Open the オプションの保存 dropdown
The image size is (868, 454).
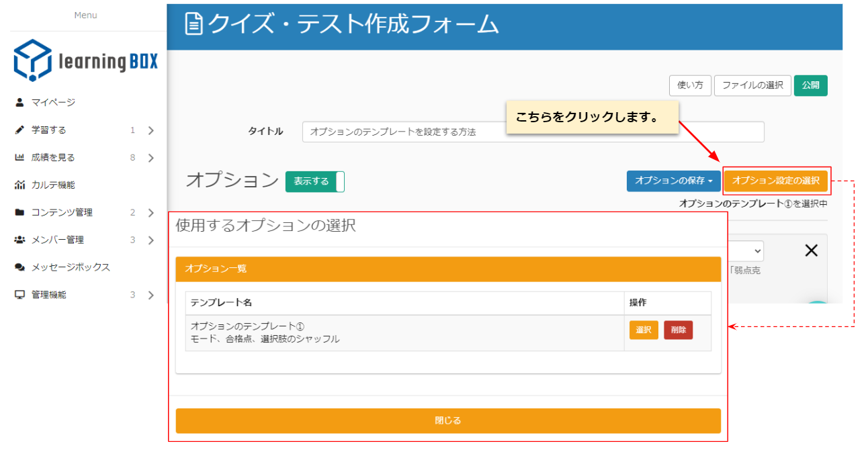tap(673, 181)
